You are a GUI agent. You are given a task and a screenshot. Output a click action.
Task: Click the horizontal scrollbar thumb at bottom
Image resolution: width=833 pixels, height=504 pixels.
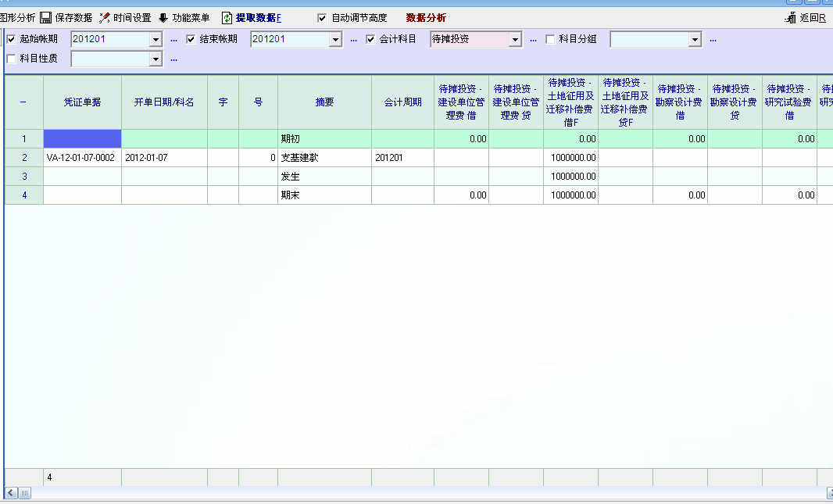pyautogui.click(x=24, y=493)
